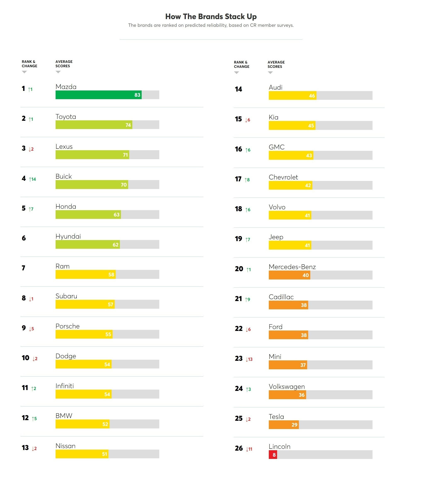The height and width of the screenshot is (483, 448).
Task: Click the red down-13 indicator for Mini
Action: [249, 359]
